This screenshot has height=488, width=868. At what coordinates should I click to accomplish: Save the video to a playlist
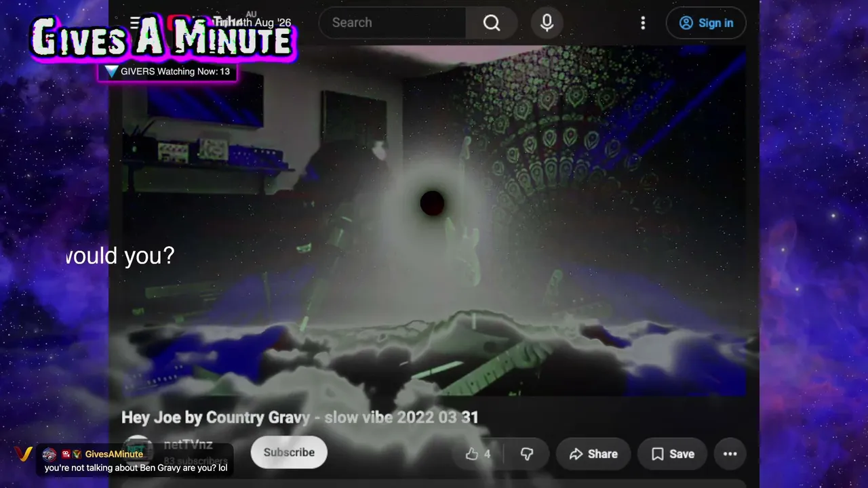(x=672, y=454)
